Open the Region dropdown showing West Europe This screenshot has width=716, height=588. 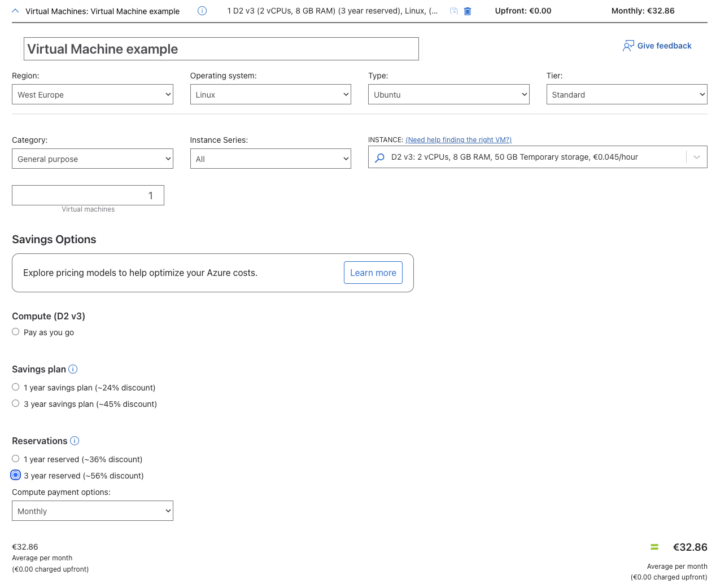(x=93, y=95)
